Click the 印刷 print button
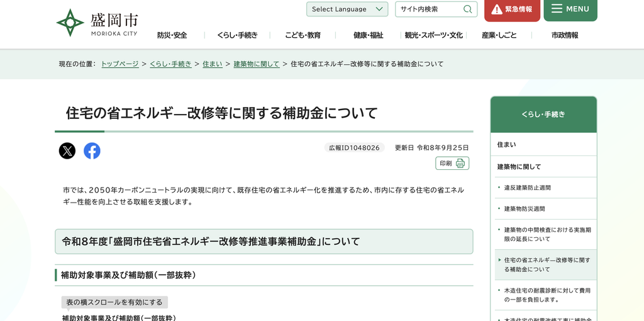The height and width of the screenshot is (321, 644). 452,163
